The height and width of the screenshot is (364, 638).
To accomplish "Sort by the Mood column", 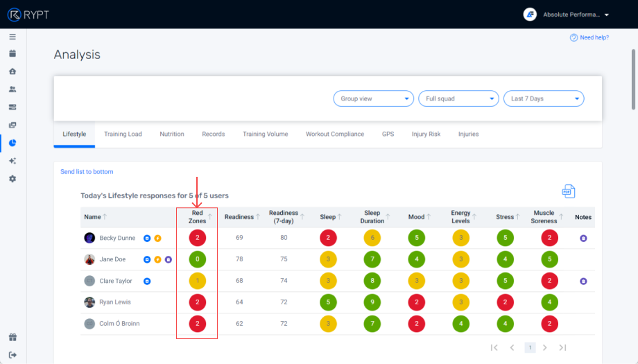I will (429, 217).
